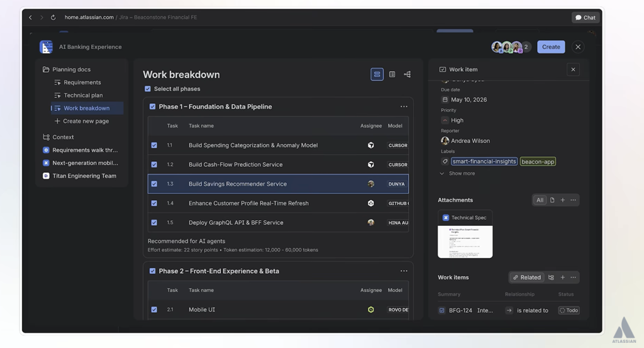Collapse the Planning docs folder

point(67,69)
